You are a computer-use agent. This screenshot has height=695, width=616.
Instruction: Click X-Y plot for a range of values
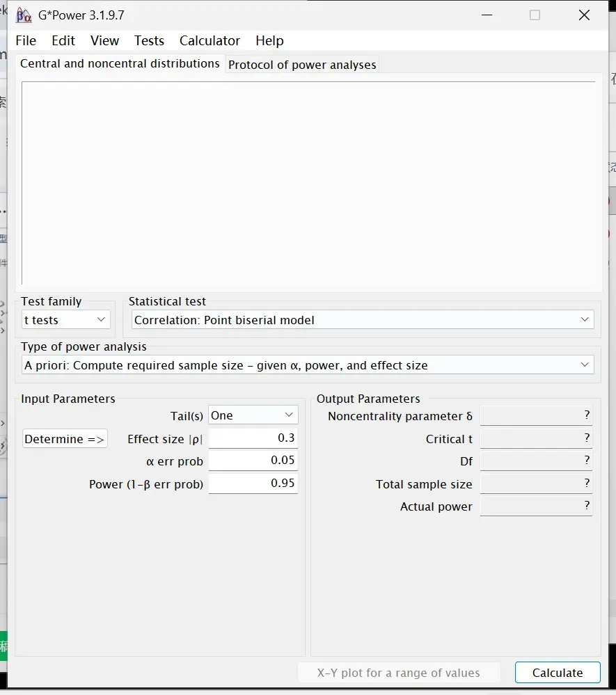point(398,673)
